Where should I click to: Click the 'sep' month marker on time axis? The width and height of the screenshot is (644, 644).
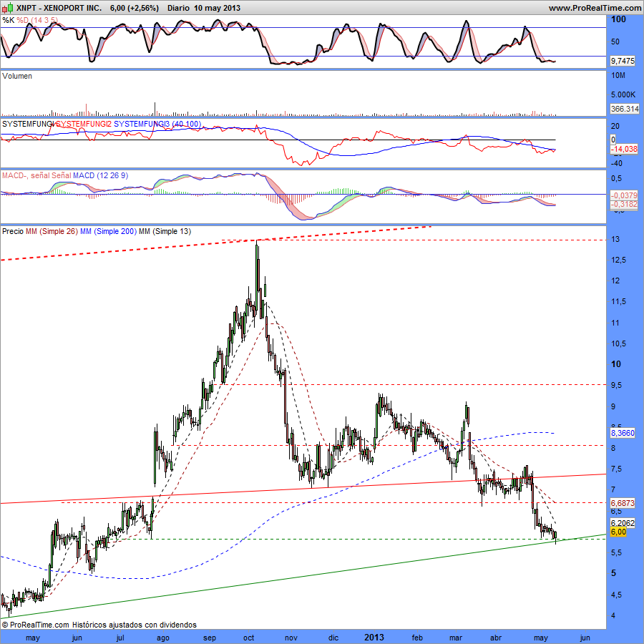(x=210, y=638)
